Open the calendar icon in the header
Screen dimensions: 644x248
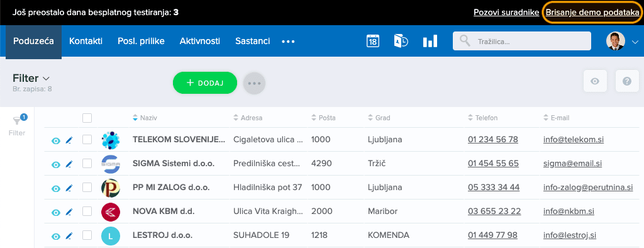coord(372,41)
